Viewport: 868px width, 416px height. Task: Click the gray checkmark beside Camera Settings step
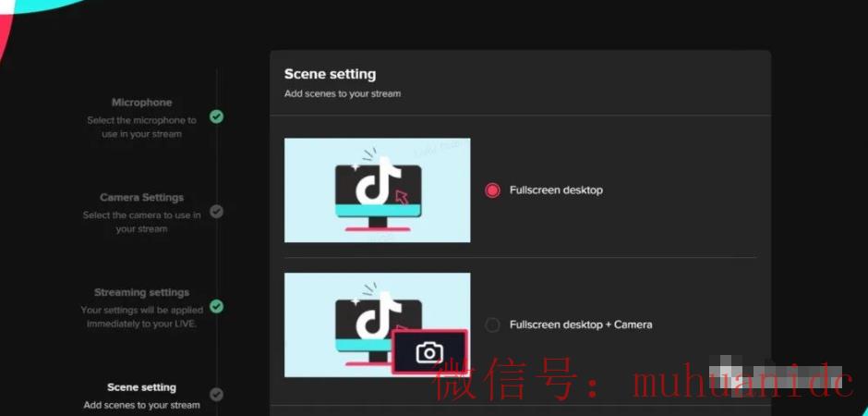point(216,212)
